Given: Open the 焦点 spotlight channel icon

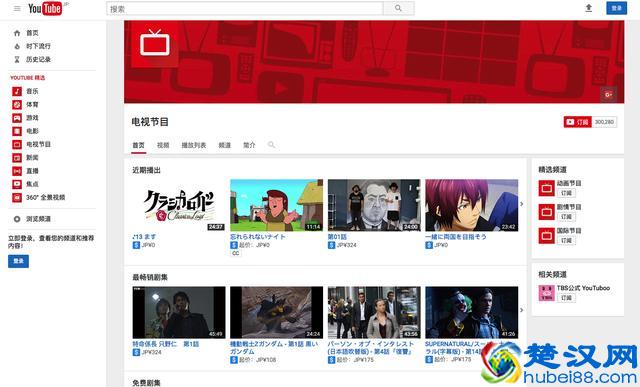Looking at the screenshot, I should (x=17, y=184).
